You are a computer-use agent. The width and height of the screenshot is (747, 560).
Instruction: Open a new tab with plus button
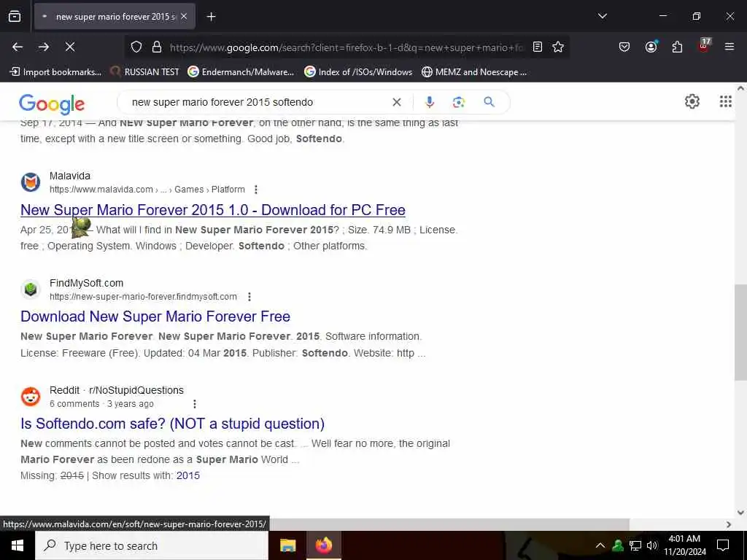pos(211,17)
